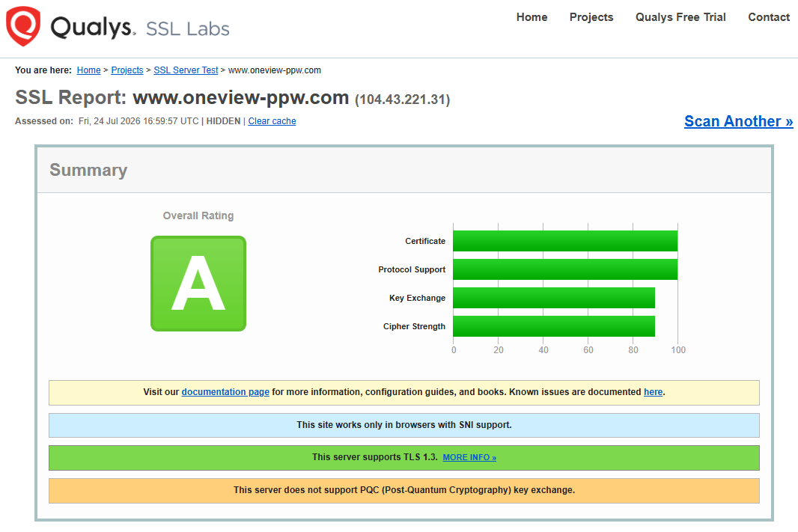The width and height of the screenshot is (798, 532).
Task: Follow the SSL Server Test breadcrumb link
Action: (x=186, y=70)
